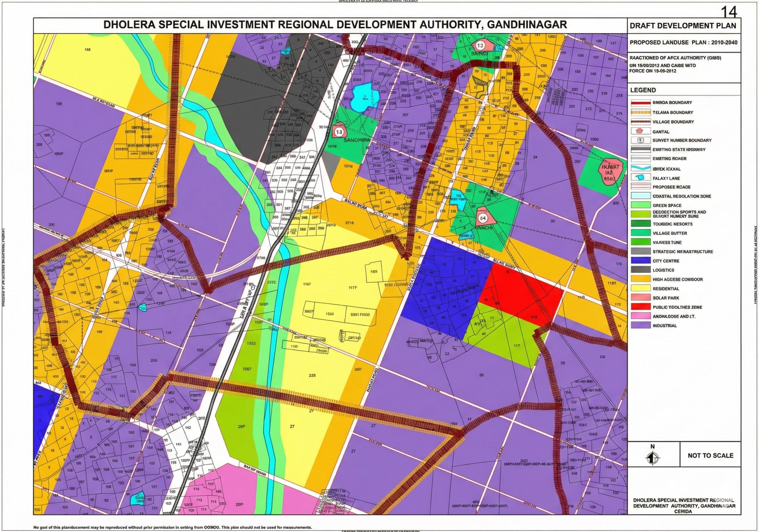Click the survey number boundary legend symbol
This screenshot has width=759, height=532.
641,140
